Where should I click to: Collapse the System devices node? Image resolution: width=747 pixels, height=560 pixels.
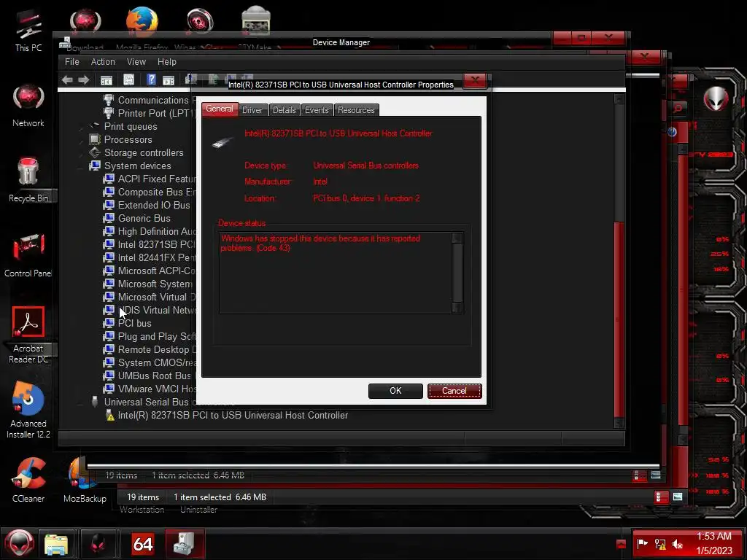(82, 166)
